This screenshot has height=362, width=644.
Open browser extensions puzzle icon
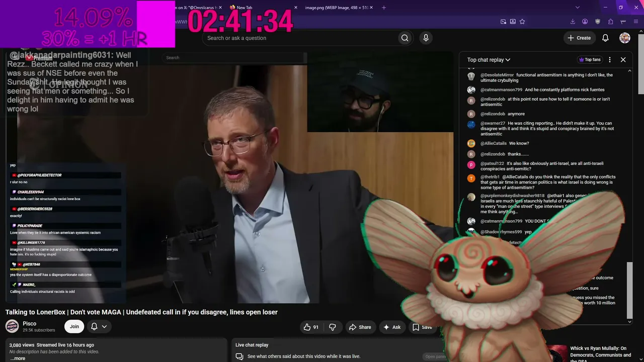pos(610,22)
